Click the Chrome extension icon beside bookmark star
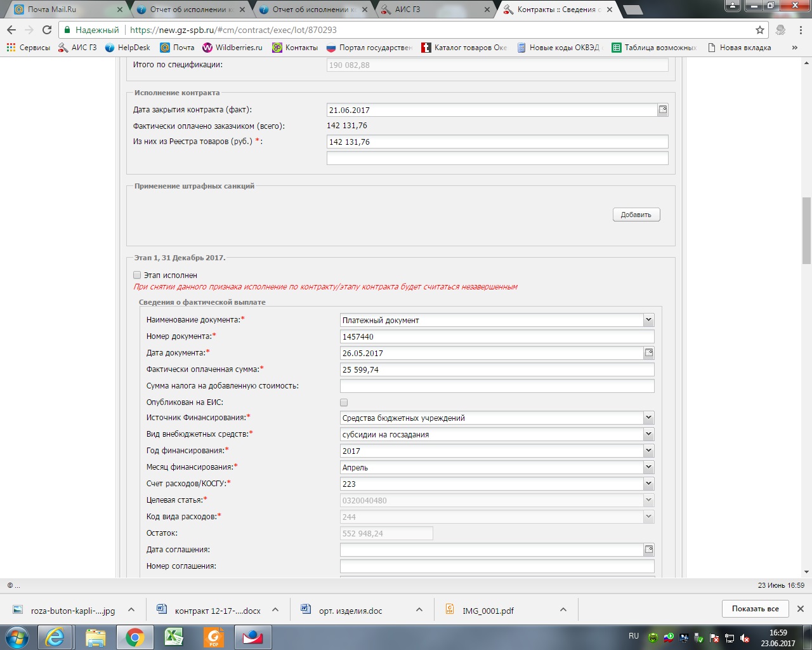Screen dimensions: 812x650 pyautogui.click(x=781, y=30)
